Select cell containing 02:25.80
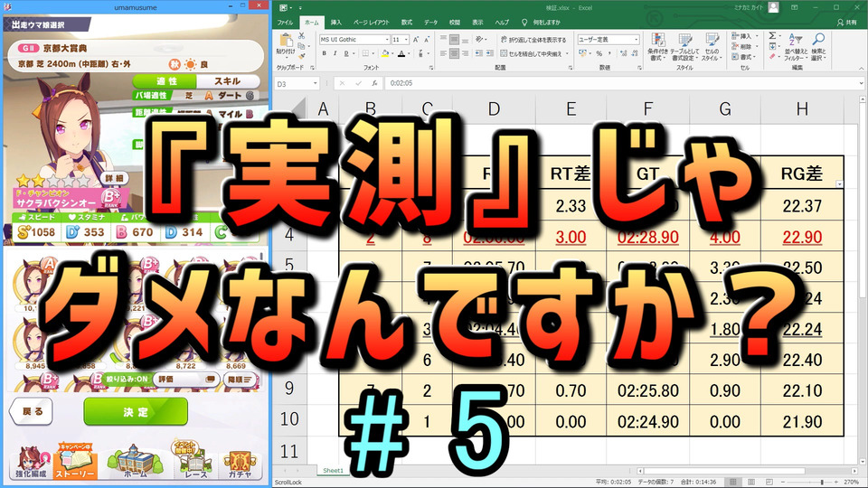Viewport: 868px width, 488px height. pos(647,390)
